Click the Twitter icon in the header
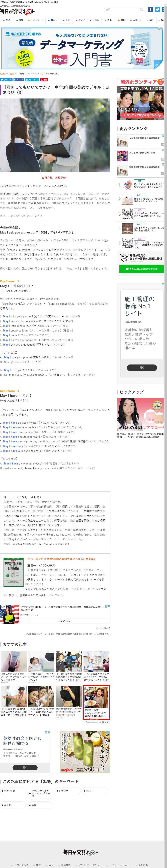Image resolution: width=167 pixels, height=868 pixels. point(157,9)
